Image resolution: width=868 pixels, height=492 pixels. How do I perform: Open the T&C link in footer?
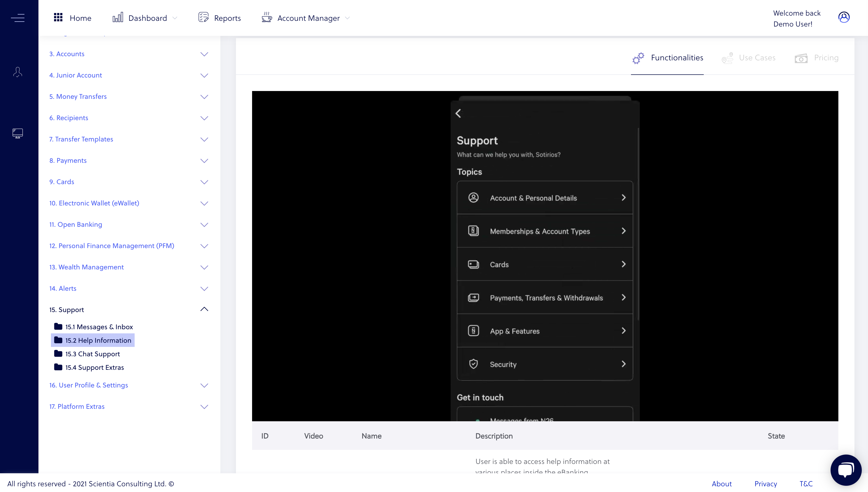tap(806, 484)
